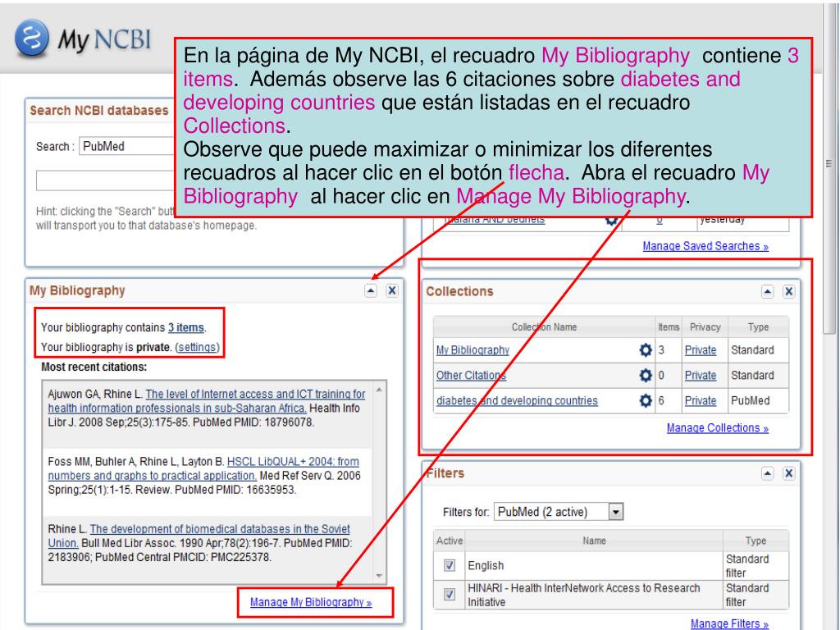The image size is (840, 630).
Task: Click the Active column header in Filters
Action: point(449,541)
